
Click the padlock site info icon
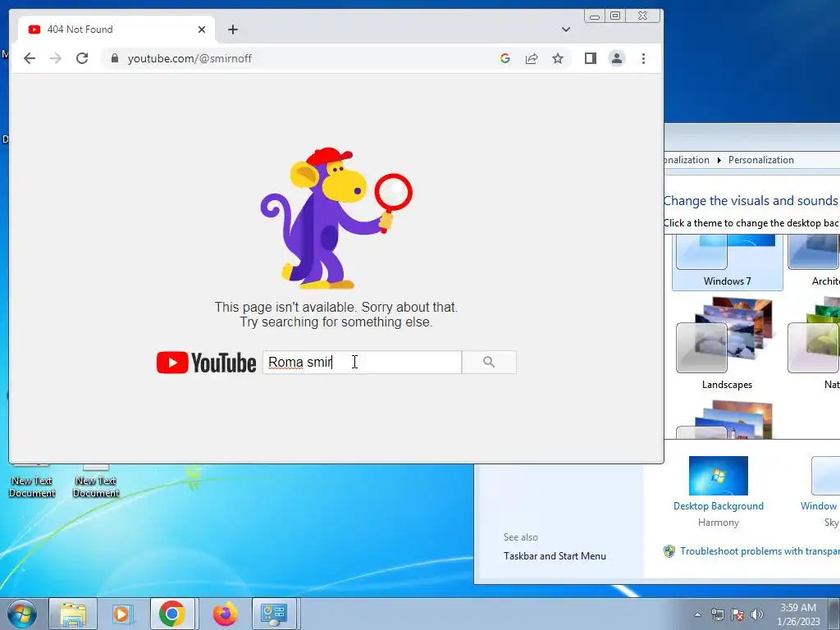point(115,58)
